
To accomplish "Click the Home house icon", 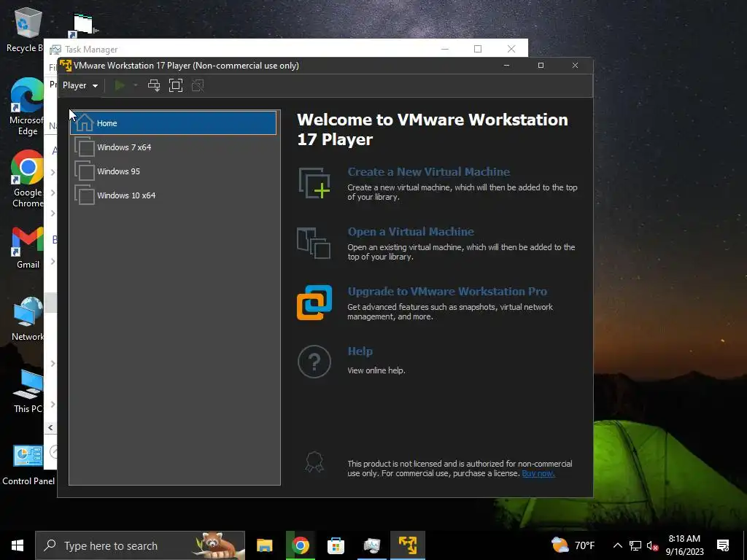I will (x=85, y=122).
